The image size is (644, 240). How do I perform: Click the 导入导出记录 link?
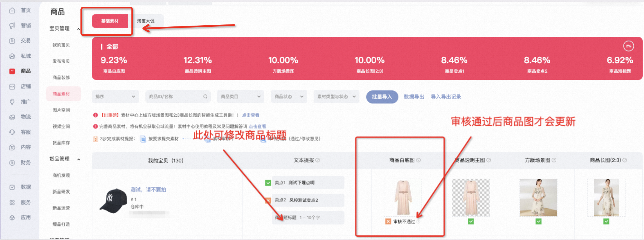(x=446, y=97)
